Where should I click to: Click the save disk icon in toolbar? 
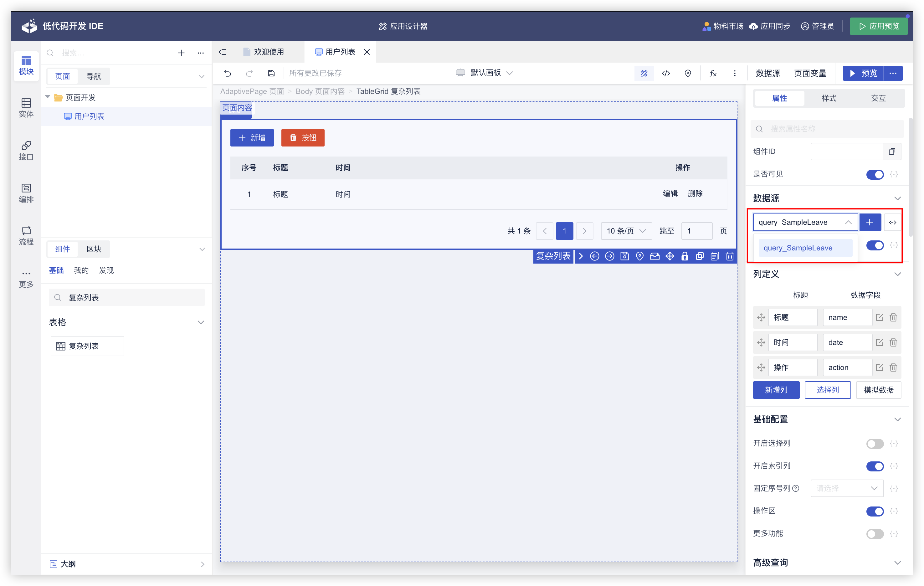[271, 73]
